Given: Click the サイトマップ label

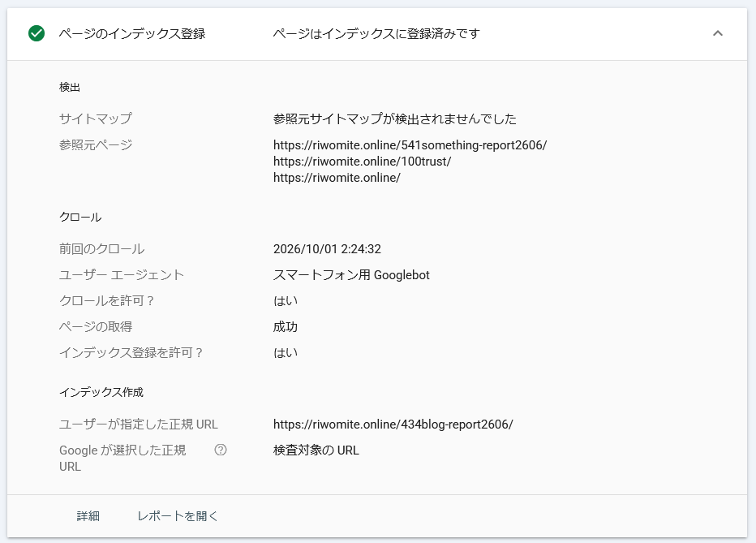Looking at the screenshot, I should click(x=96, y=119).
